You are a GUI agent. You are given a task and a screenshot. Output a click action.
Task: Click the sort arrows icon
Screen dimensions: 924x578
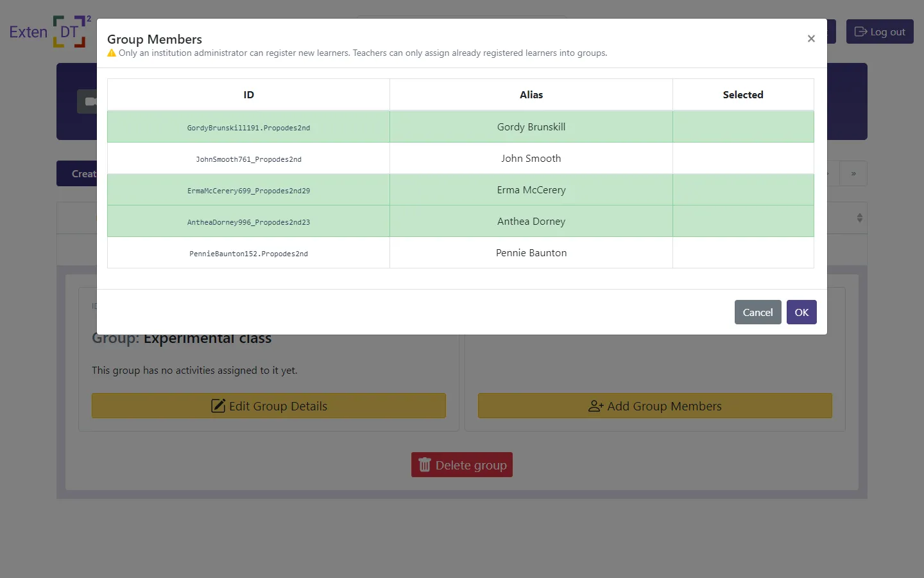click(859, 218)
